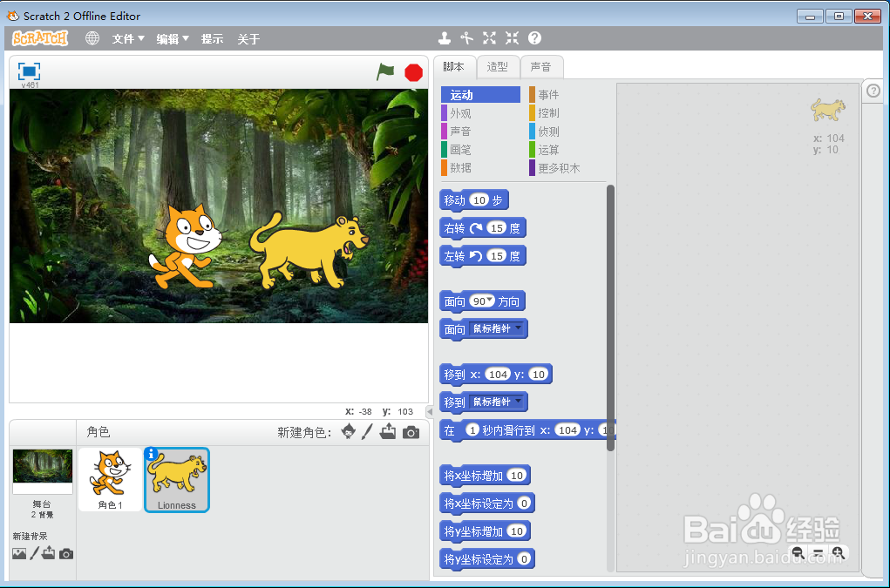Screen dimensions: 890x588
Task: Open the 关于 menu
Action: 248,38
